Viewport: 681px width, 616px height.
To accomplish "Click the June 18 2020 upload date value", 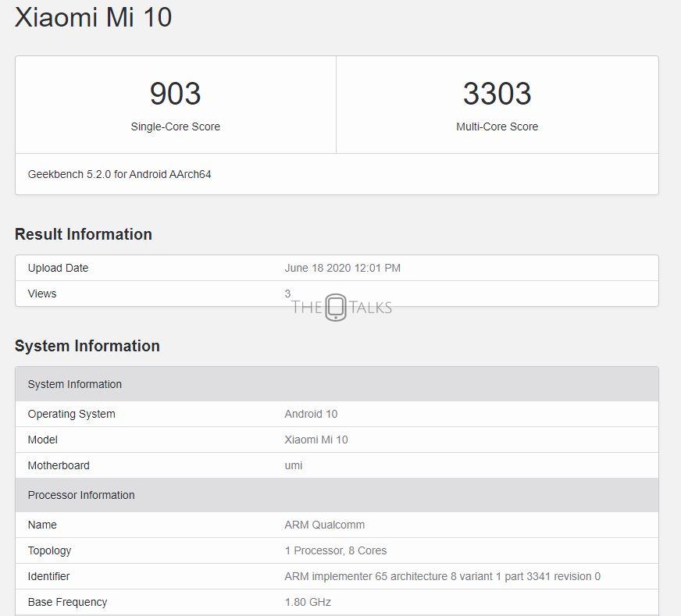I will click(x=342, y=268).
